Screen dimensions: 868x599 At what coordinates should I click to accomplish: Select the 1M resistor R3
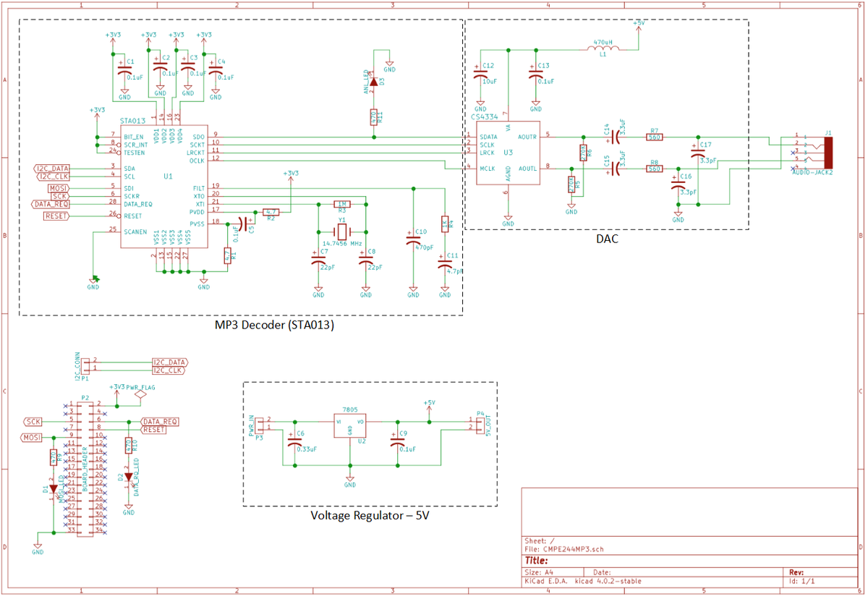[x=343, y=205]
